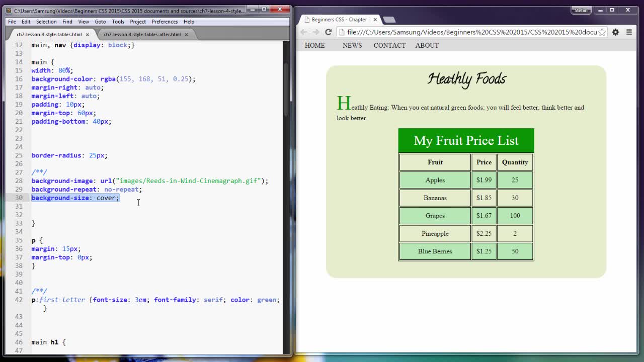Close the ch7-lesson-4-style-tables-after.html tab
The image size is (644, 362).
click(x=186, y=34)
